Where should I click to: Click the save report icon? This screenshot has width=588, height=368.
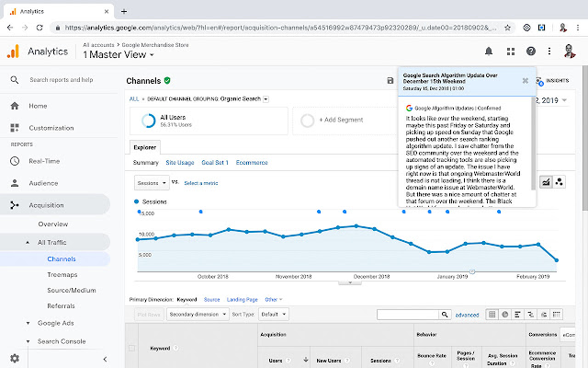click(390, 81)
